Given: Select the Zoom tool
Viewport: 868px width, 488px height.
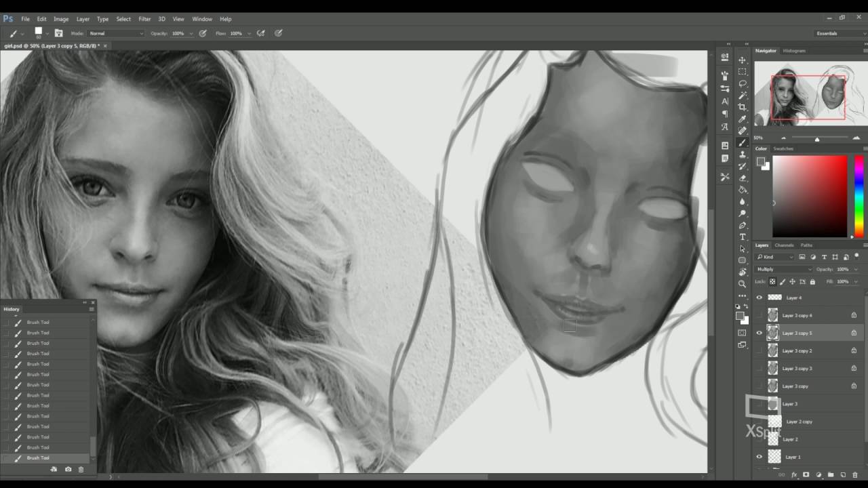Looking at the screenshot, I should [743, 284].
